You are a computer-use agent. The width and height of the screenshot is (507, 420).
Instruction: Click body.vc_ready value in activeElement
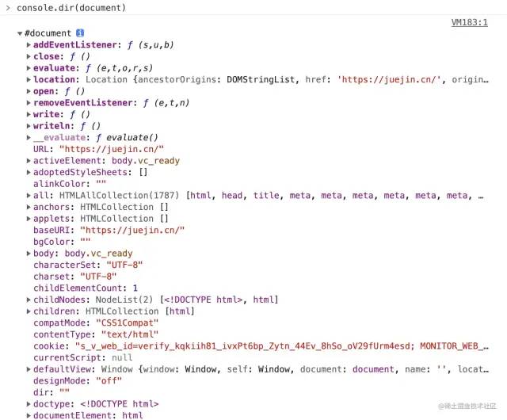coord(146,161)
